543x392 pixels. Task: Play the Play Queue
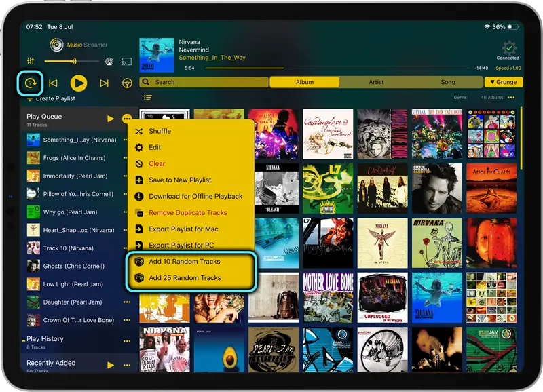pyautogui.click(x=111, y=119)
